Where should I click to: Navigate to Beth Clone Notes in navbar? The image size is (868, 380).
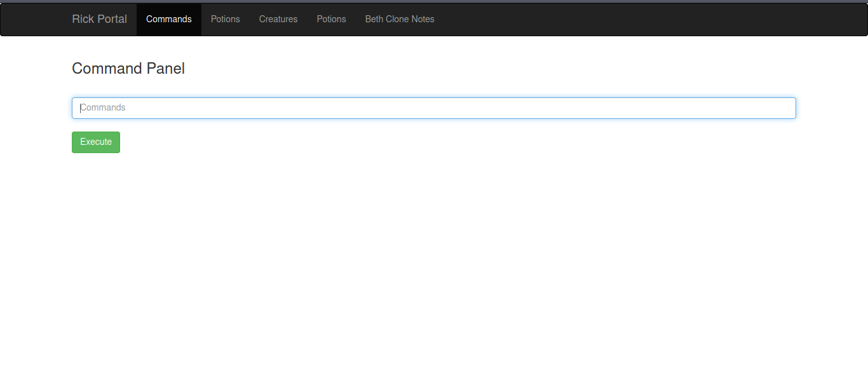click(x=399, y=19)
